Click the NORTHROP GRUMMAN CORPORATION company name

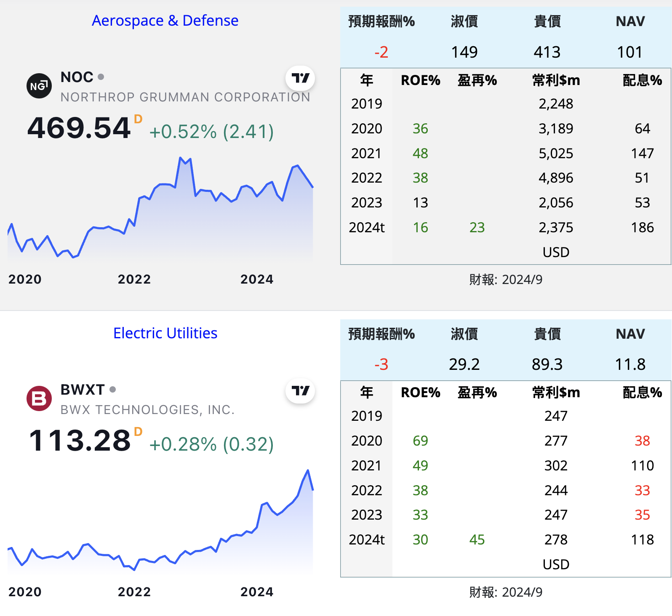(x=185, y=97)
